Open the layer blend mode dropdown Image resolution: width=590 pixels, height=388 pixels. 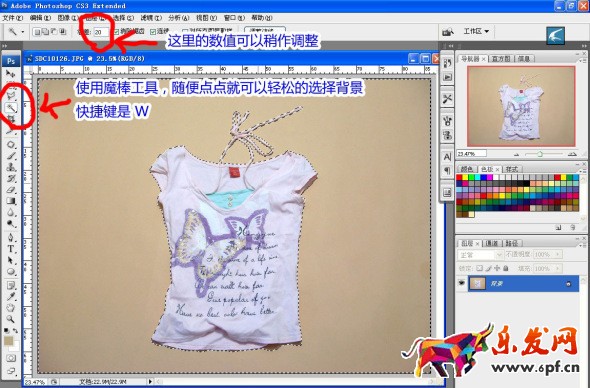pyautogui.click(x=480, y=255)
